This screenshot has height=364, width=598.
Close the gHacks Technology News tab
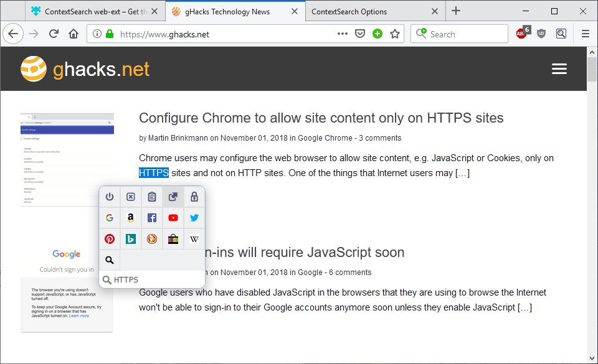295,11
